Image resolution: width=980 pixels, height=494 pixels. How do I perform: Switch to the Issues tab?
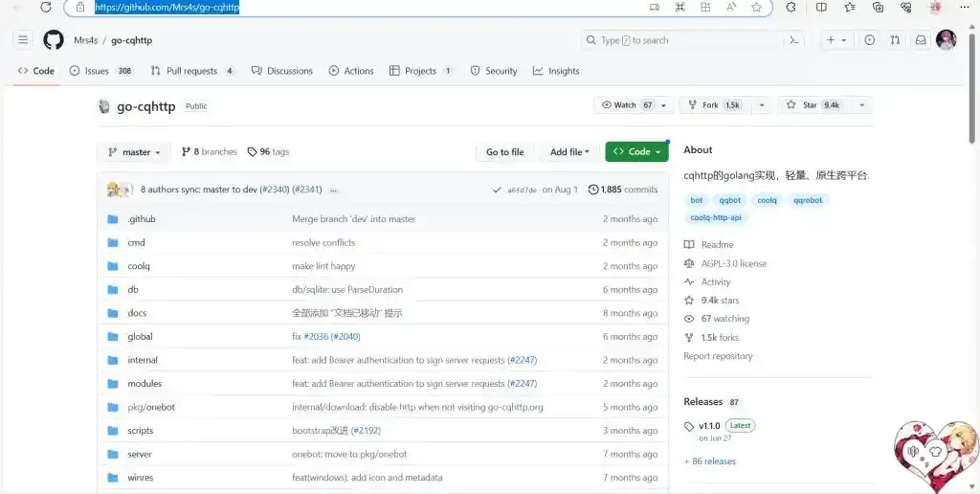tap(96, 71)
